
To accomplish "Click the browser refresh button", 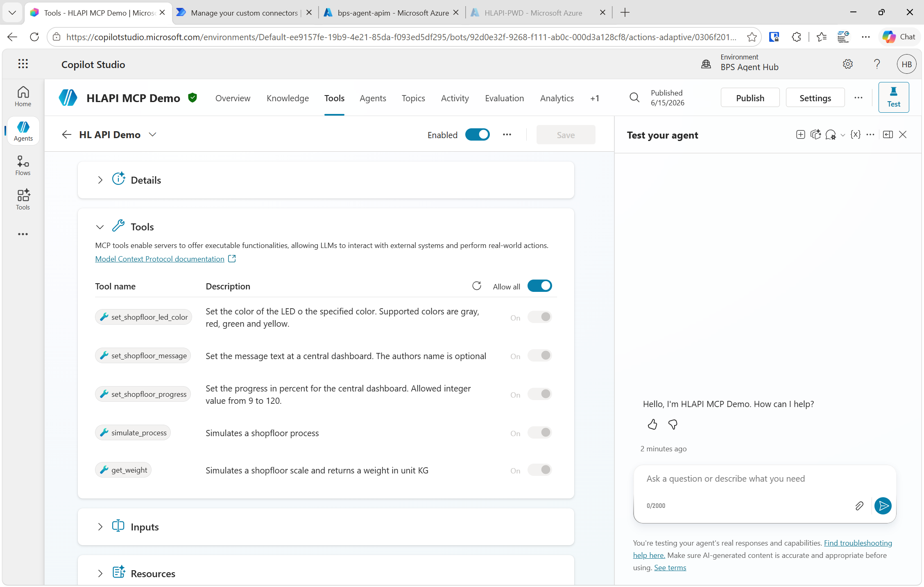I will (x=34, y=37).
